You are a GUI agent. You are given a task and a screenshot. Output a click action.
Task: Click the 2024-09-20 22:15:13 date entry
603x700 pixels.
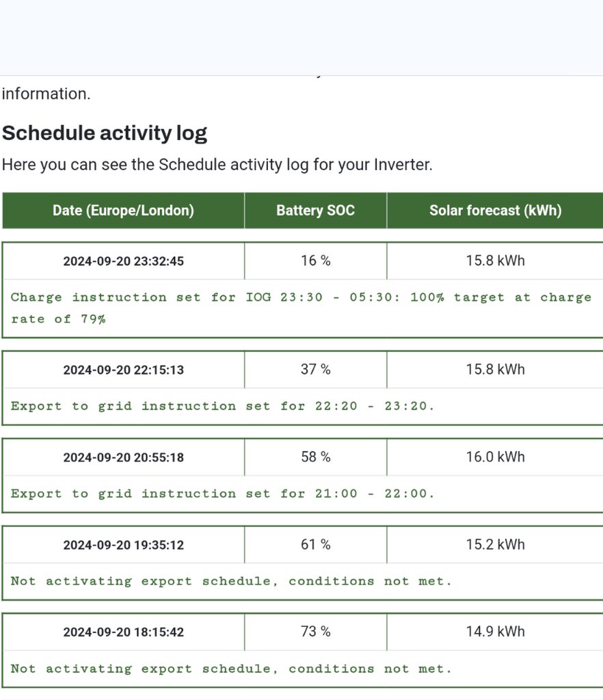pos(123,370)
